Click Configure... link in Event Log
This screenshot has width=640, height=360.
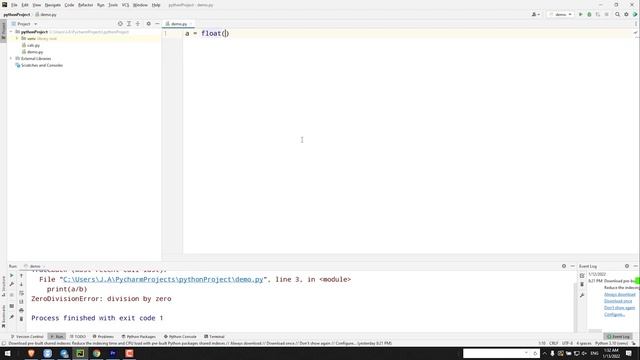[614, 314]
